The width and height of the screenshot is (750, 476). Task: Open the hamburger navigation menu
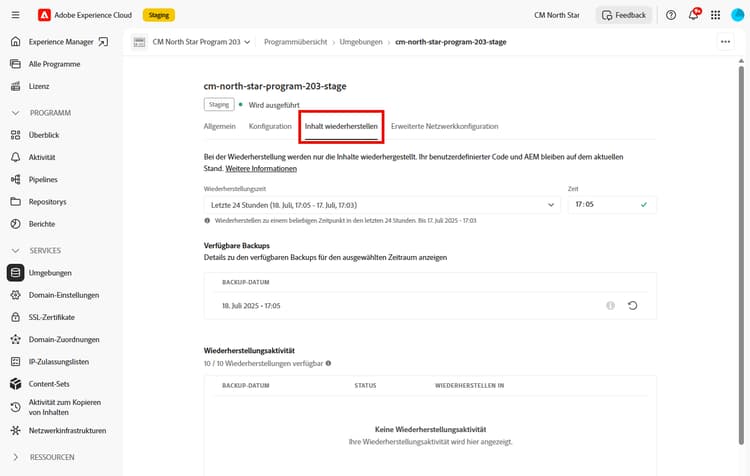pyautogui.click(x=15, y=15)
